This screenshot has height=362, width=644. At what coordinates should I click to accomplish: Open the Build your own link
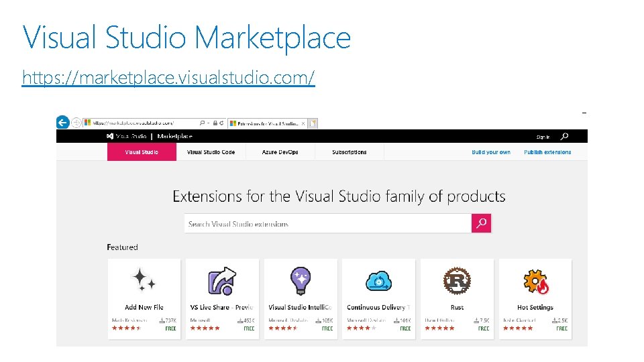pos(491,152)
